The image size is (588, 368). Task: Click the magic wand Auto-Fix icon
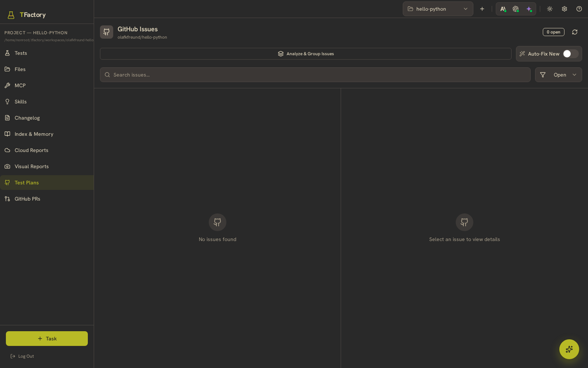click(522, 54)
